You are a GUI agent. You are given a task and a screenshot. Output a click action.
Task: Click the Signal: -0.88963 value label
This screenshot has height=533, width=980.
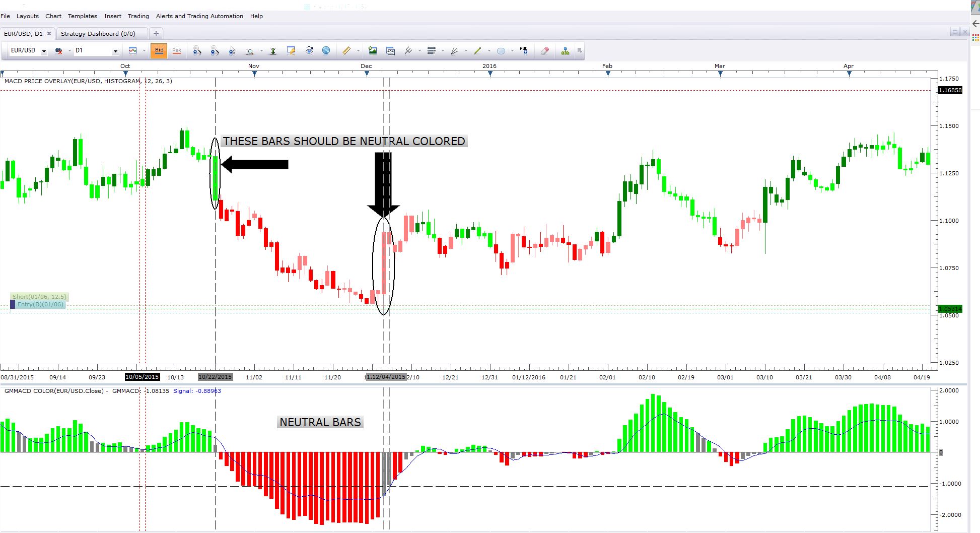coord(197,391)
